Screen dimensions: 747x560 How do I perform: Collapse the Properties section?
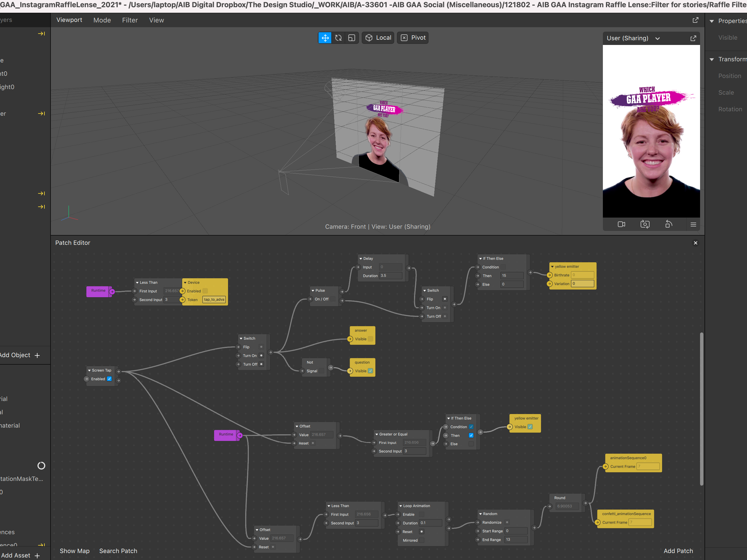click(711, 21)
